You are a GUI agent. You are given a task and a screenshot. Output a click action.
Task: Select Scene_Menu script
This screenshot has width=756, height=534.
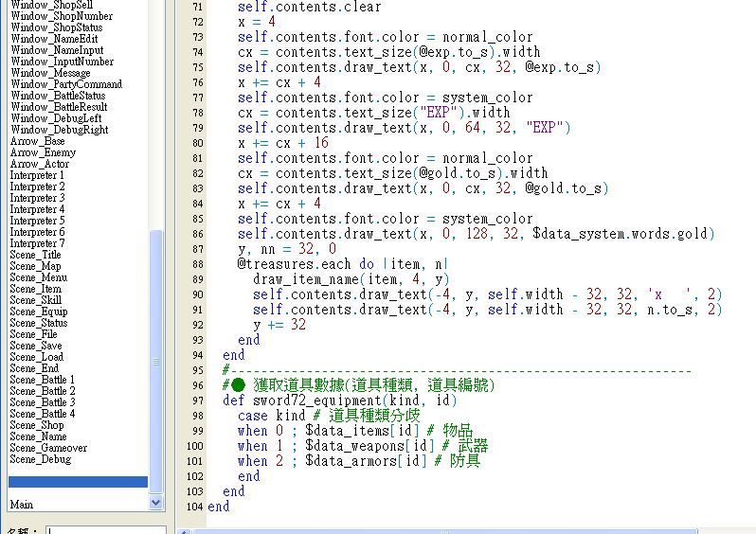[39, 277]
